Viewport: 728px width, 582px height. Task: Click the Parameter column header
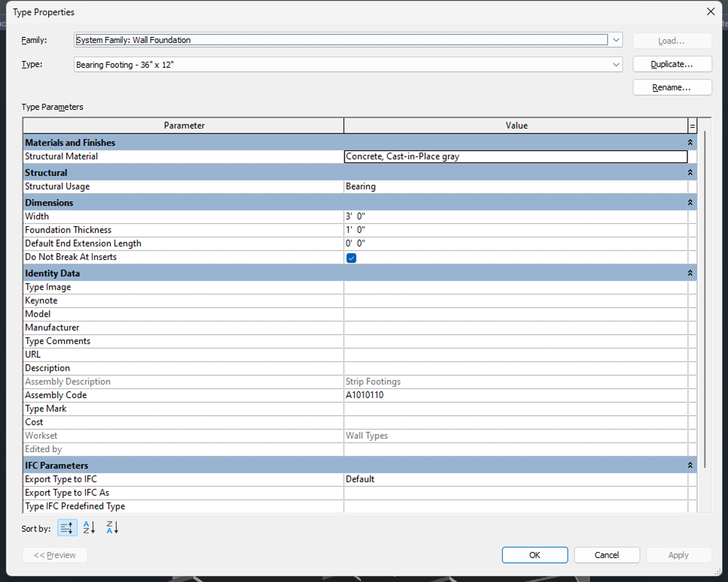[x=184, y=126]
